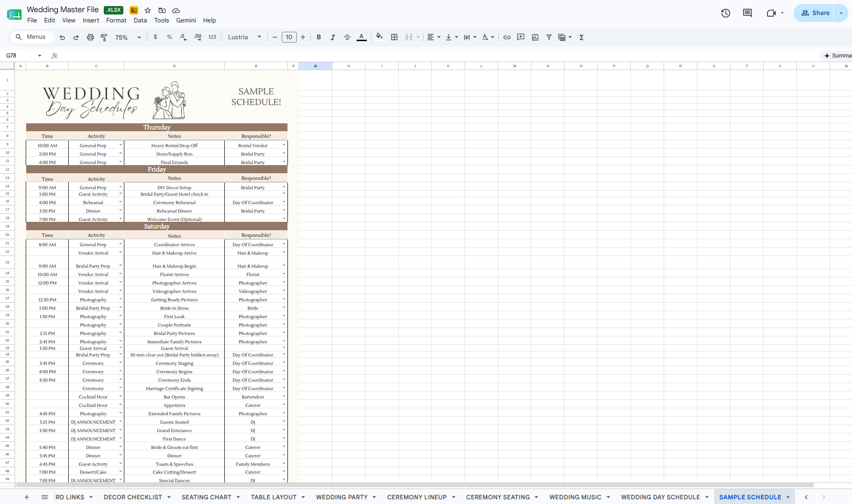Viewport: 852px width, 504px height.
Task: Activate the paint format tool
Action: [104, 37]
